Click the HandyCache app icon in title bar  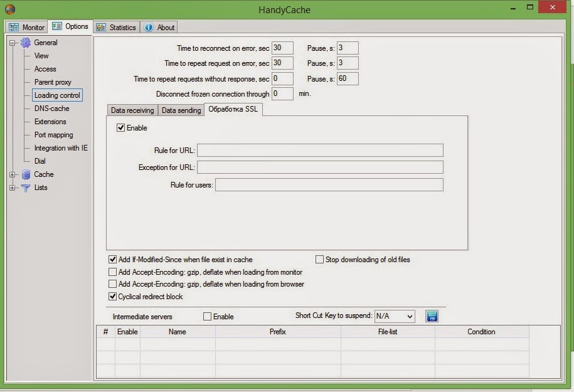pyautogui.click(x=10, y=9)
